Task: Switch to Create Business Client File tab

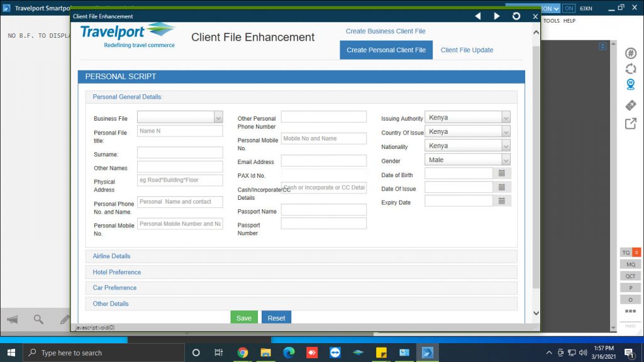Action: pyautogui.click(x=386, y=31)
